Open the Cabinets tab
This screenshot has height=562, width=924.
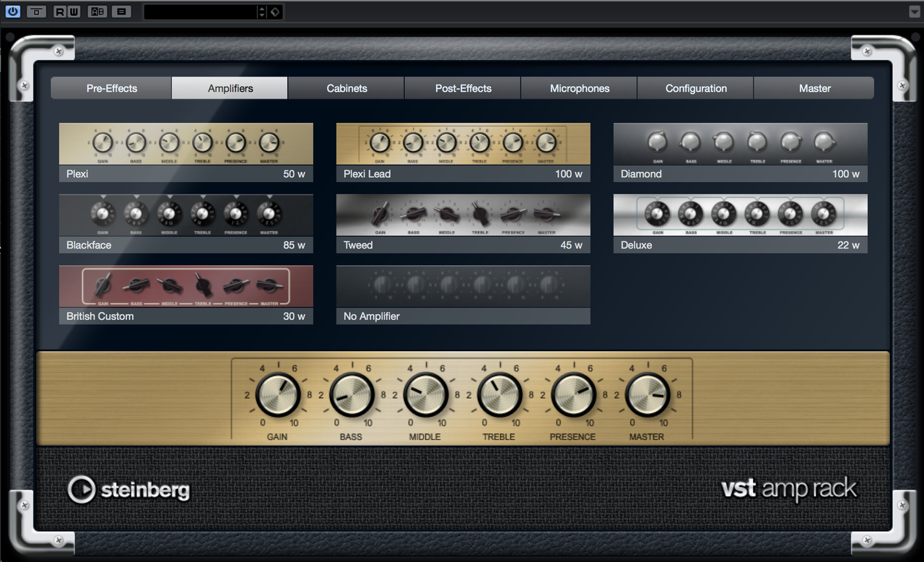(x=346, y=88)
